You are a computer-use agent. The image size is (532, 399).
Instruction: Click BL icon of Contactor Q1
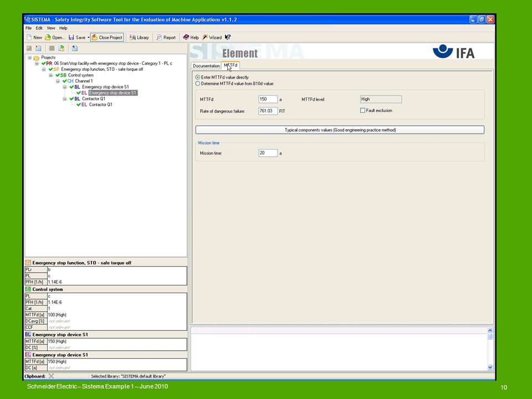78,99
